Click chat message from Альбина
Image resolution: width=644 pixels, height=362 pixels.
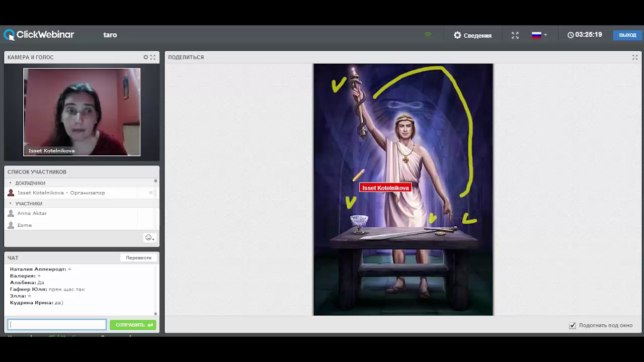(27, 283)
